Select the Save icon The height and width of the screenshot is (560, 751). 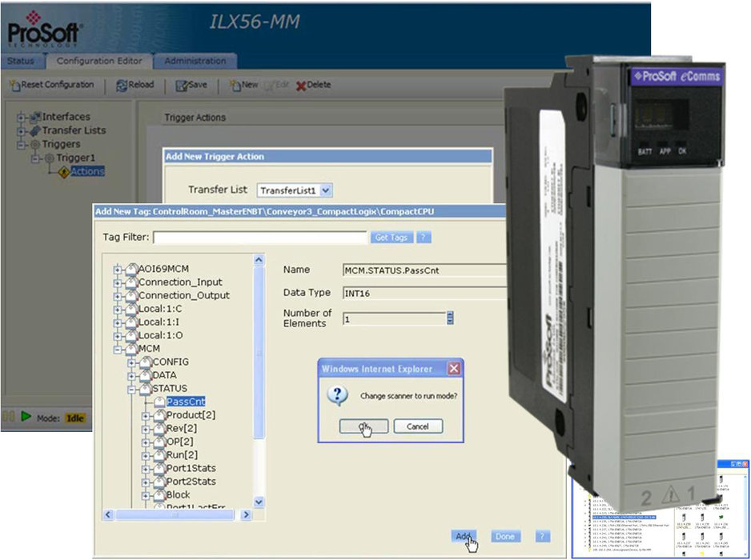click(x=179, y=84)
